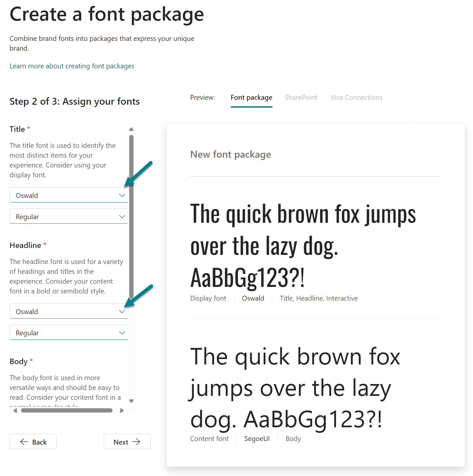Open the learn more about font packages link
This screenshot has height=476, width=473.
click(x=72, y=66)
